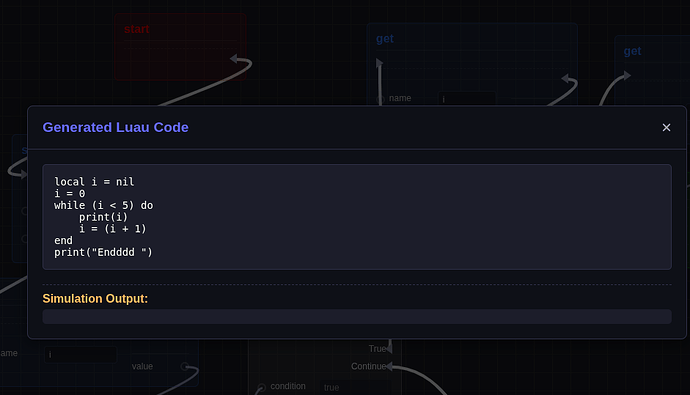This screenshot has height=395, width=690.
Task: Click the condition input port circle
Action: (261, 387)
